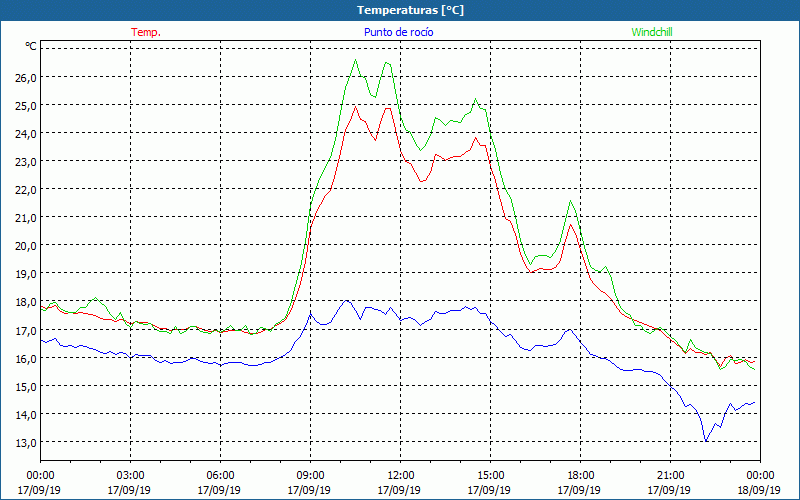800x500 pixels.
Task: Click the 25,0 y-axis value
Action: (x=27, y=106)
